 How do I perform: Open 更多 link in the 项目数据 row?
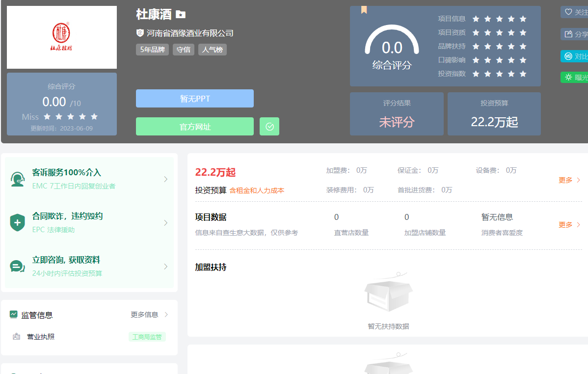click(569, 225)
